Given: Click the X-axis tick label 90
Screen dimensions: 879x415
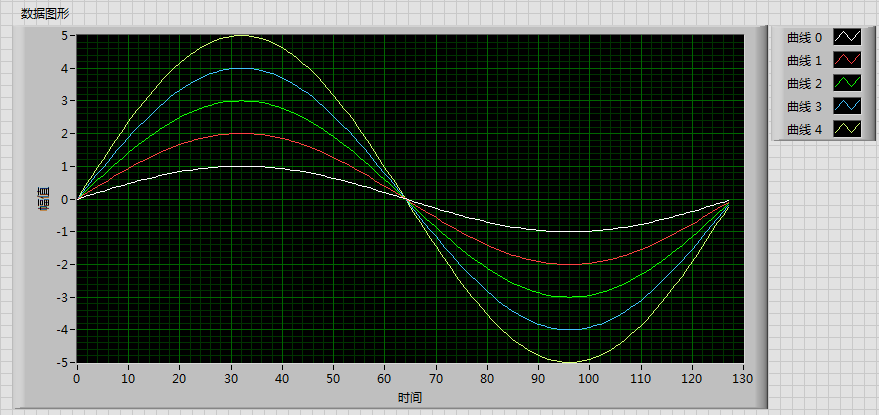Looking at the screenshot, I should pos(538,377).
